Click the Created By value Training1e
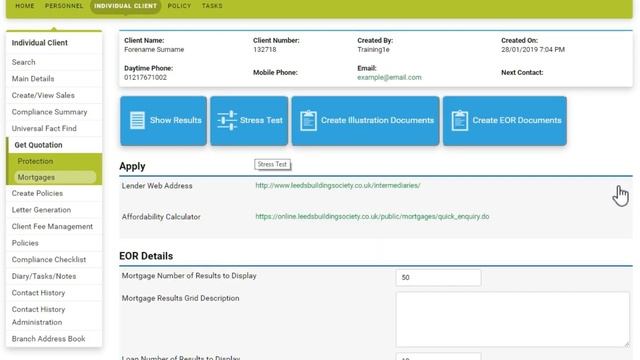 (373, 49)
